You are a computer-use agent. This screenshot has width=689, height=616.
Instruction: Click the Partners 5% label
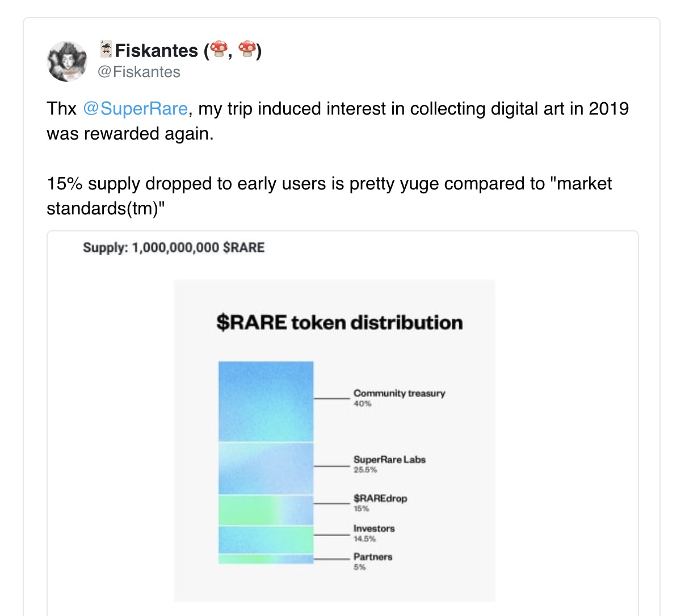[x=373, y=562]
